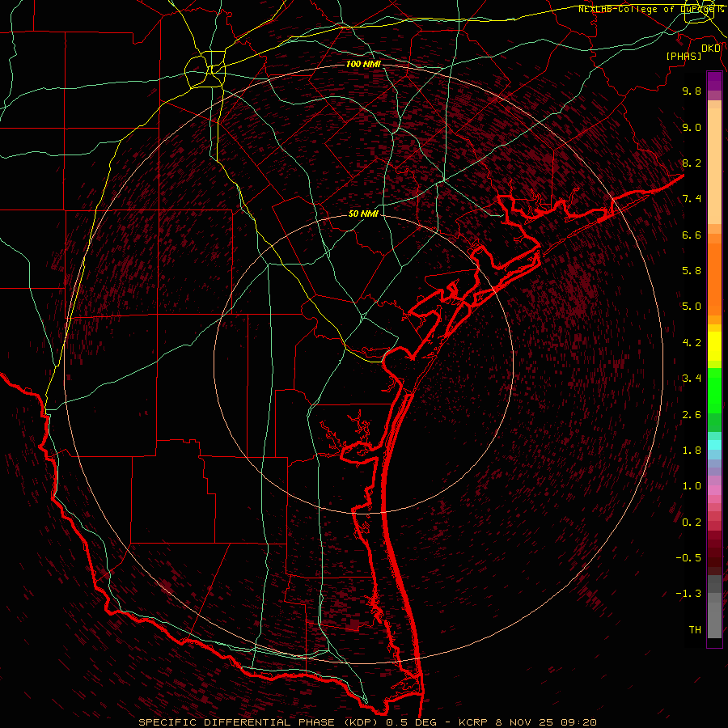Screen dimensions: 728x728
Task: Click the 7.4 value on the scale
Action: pyautogui.click(x=692, y=199)
